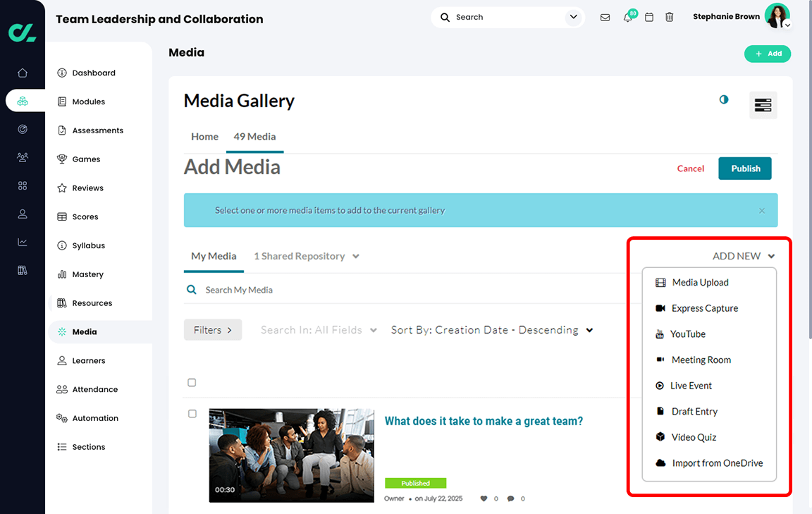
Task: Tick the select-all checkbox above media list
Action: (192, 382)
